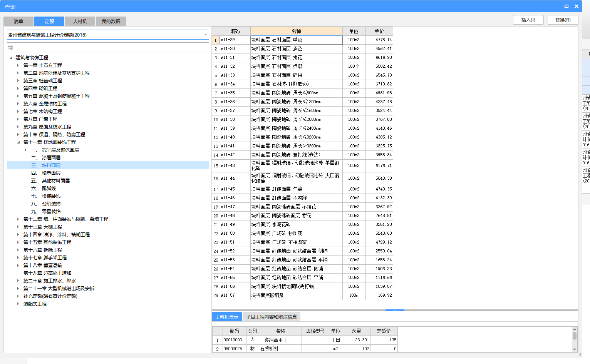590x364 pixels.
Task: Select 第十三章 天棚工程 in tree
Action: [x=43, y=227]
